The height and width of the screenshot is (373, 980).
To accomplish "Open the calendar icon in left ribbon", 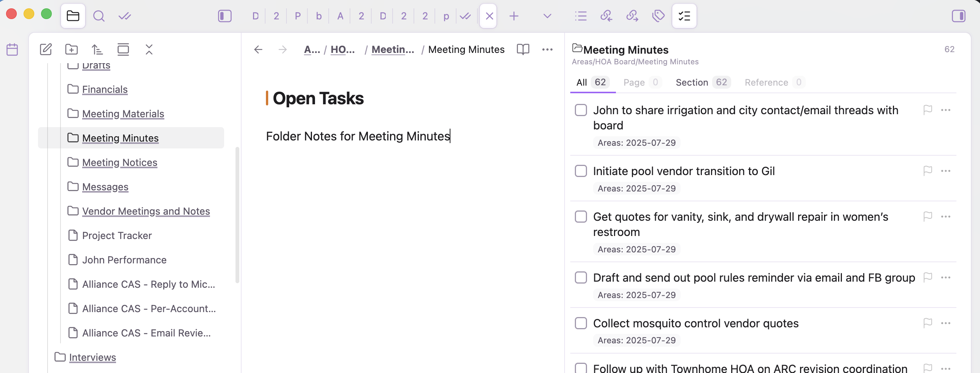I will 12,49.
